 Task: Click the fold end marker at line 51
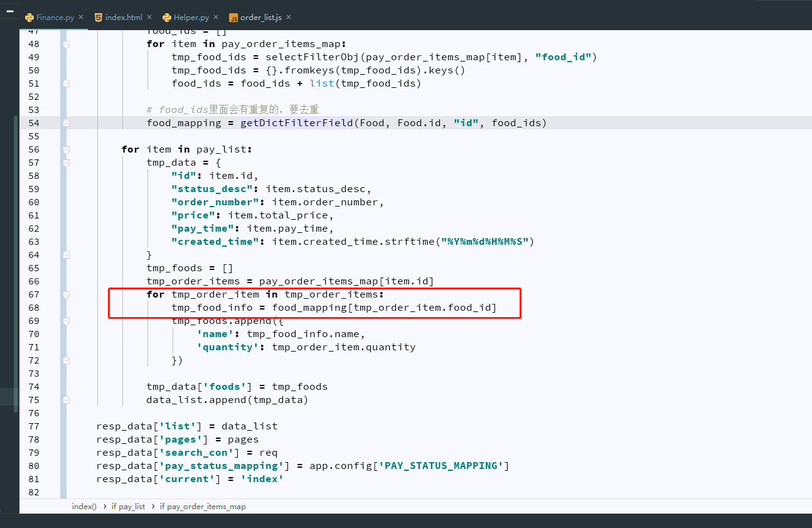(66, 83)
